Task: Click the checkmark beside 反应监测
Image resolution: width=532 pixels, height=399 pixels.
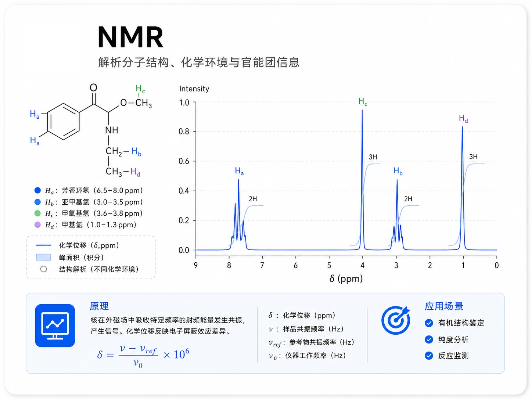Action: (429, 355)
